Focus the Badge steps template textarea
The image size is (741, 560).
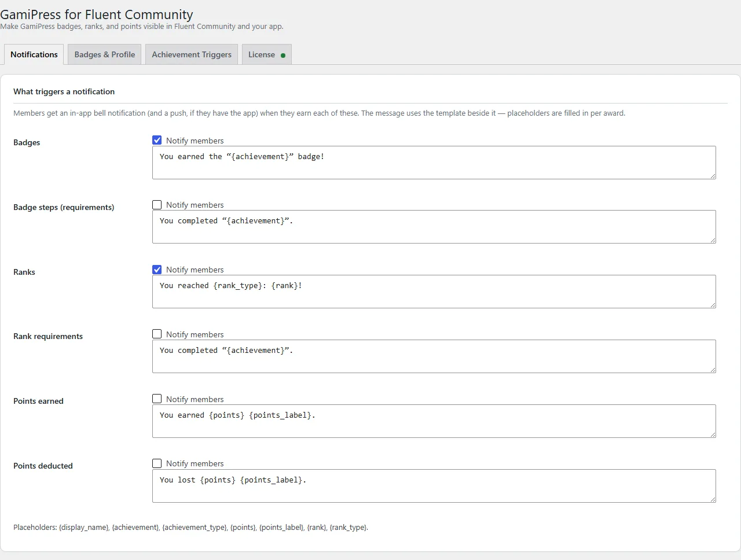[434, 227]
